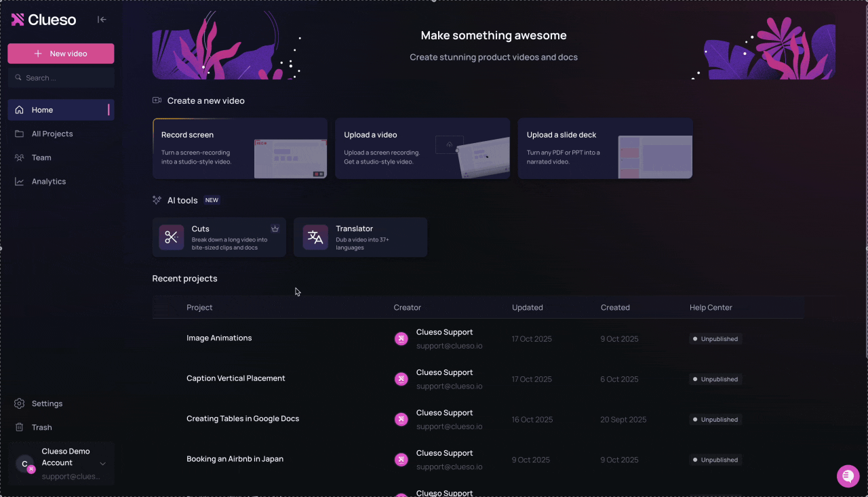The image size is (868, 497).
Task: Click creator avatar in Booking an Airbnb row
Action: point(401,460)
